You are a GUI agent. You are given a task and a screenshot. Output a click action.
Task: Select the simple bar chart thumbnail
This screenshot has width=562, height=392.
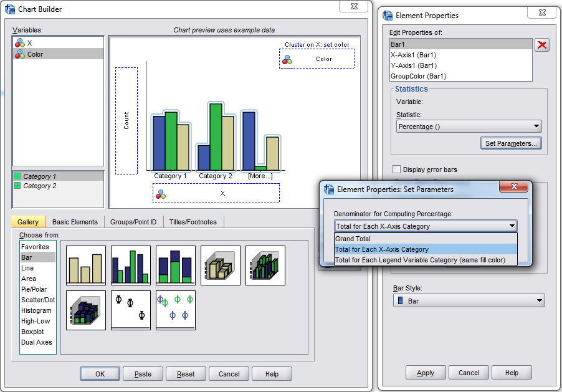coord(86,265)
